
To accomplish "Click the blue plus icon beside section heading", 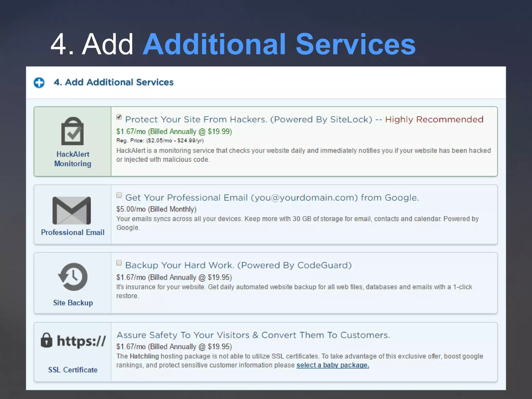I will pos(39,83).
